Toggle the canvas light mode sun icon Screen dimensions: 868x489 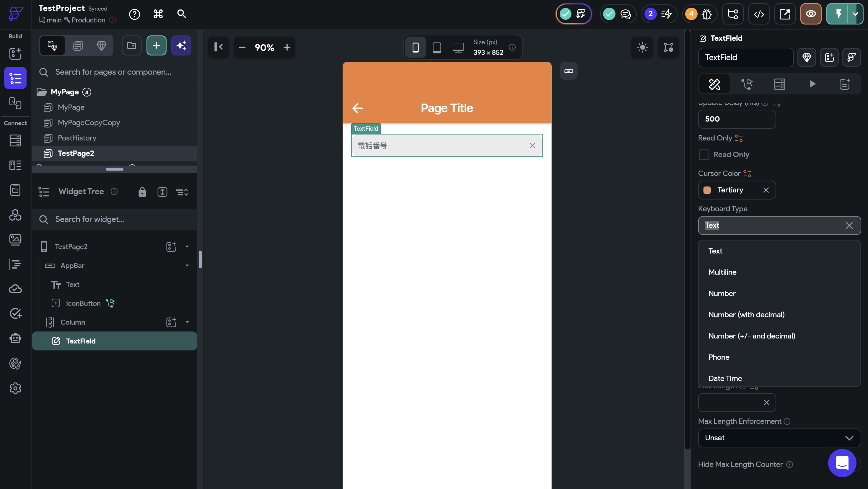642,47
